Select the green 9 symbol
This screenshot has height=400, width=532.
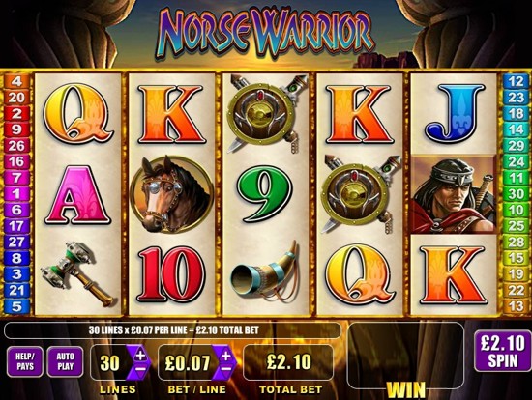pyautogui.click(x=265, y=192)
